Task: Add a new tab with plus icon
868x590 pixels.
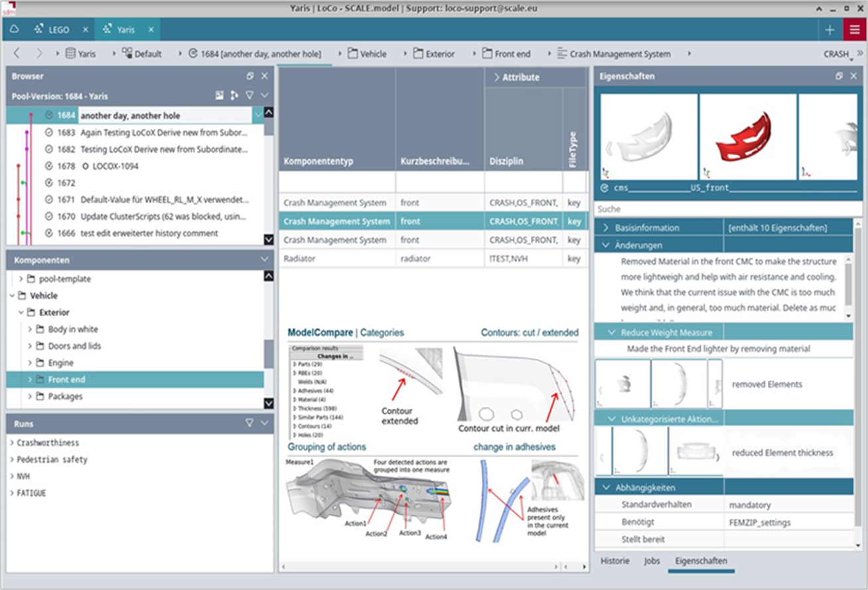Action: (830, 30)
